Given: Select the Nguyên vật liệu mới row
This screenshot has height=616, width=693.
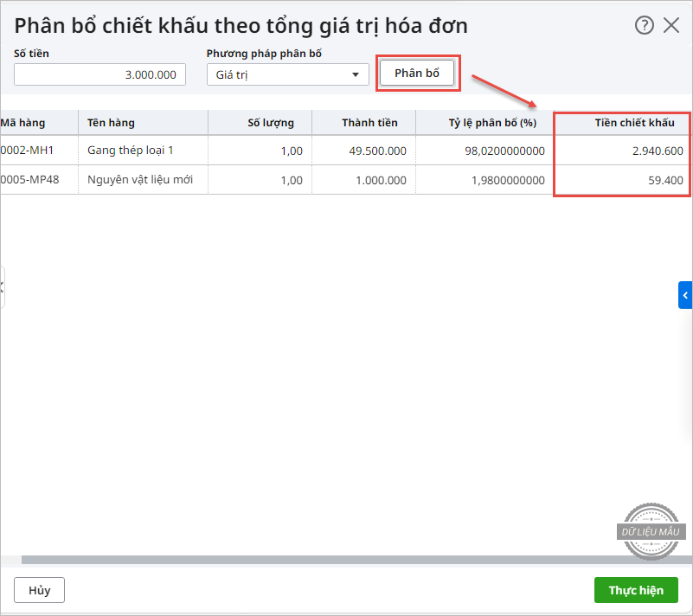Looking at the screenshot, I should pyautogui.click(x=139, y=180).
